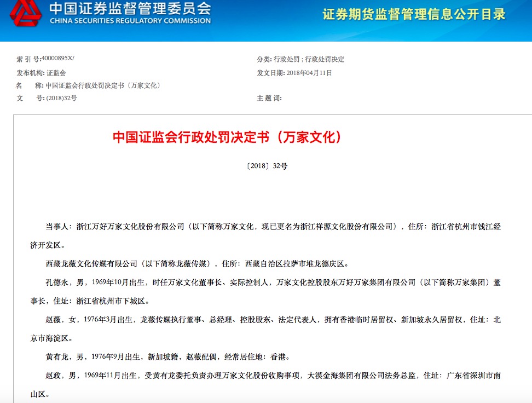Click the centered document number 〔2018〕32号
The height and width of the screenshot is (403, 532).
tap(267, 166)
